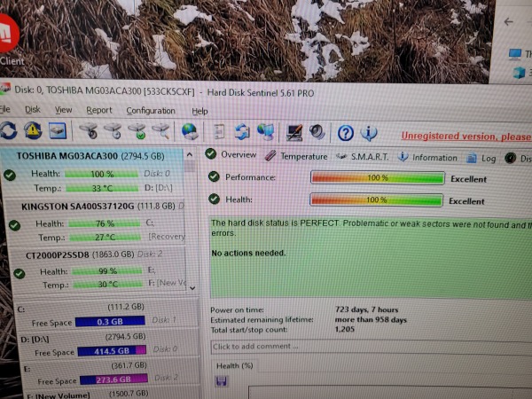Viewport: 532px width, 399px height.
Task: Click the hard disk panel toolbar icon
Action: (58, 131)
